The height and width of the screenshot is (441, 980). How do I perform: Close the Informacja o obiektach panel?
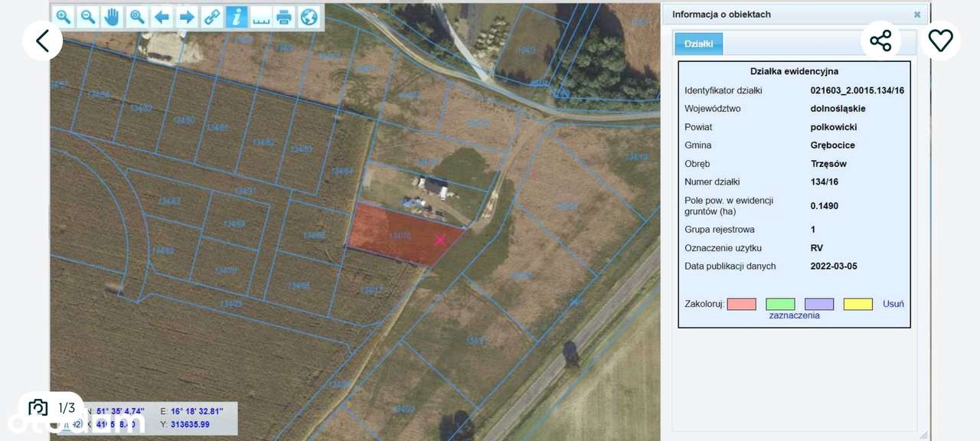(917, 15)
